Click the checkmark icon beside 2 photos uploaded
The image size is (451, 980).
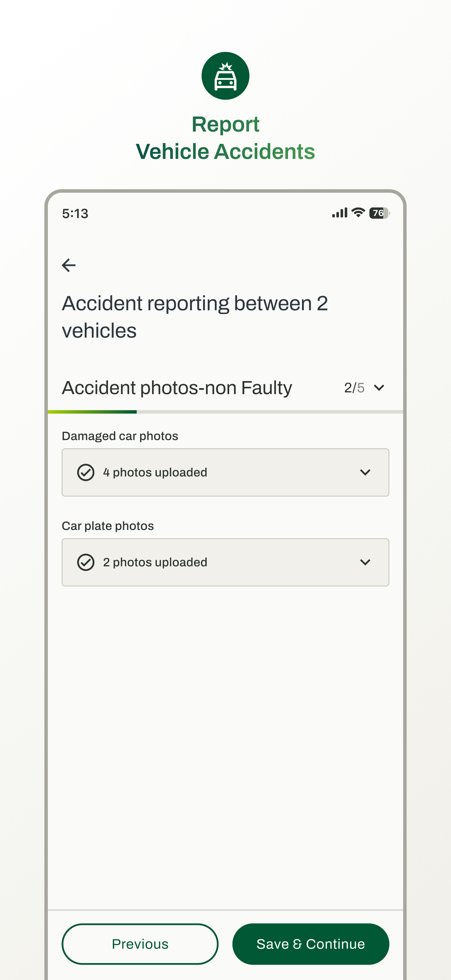click(x=85, y=562)
